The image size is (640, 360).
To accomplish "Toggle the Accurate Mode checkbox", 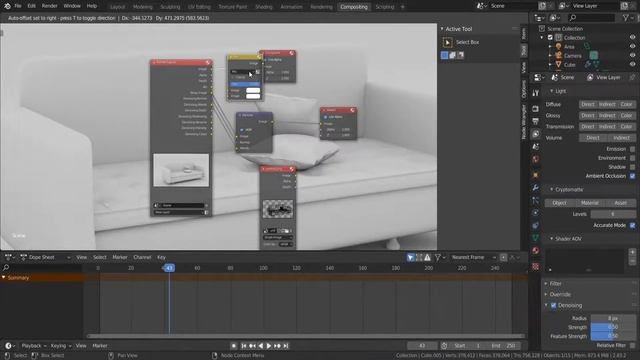I will [632, 225].
